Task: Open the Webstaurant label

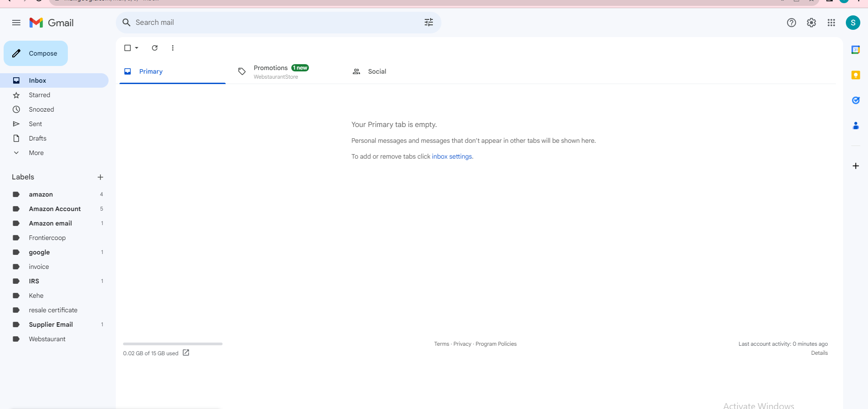Action: click(x=54, y=339)
